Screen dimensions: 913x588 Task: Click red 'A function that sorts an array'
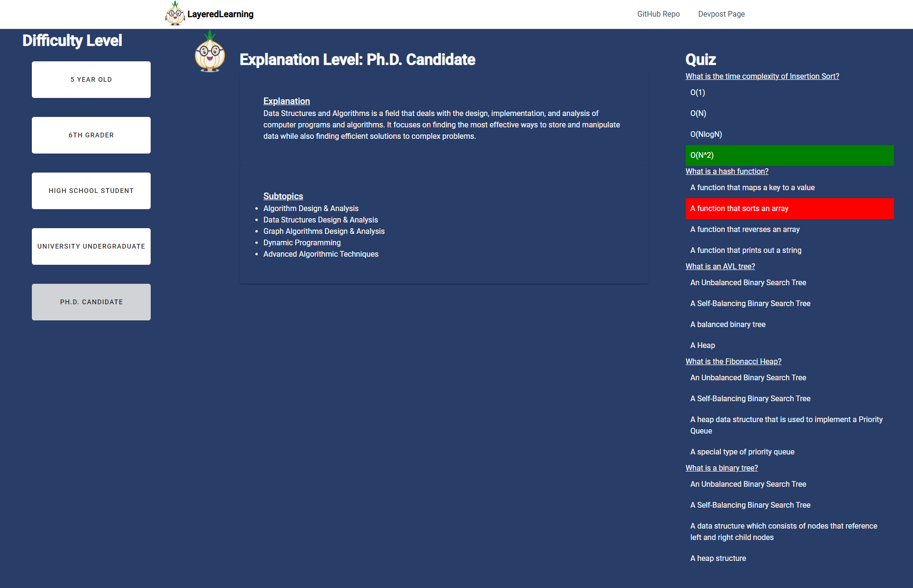[789, 209]
